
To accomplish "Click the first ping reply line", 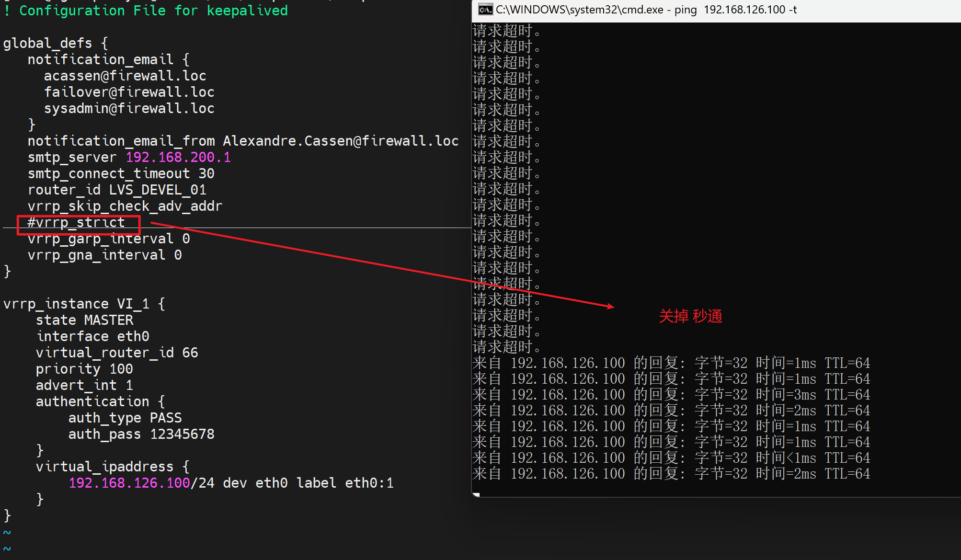I will pos(671,363).
